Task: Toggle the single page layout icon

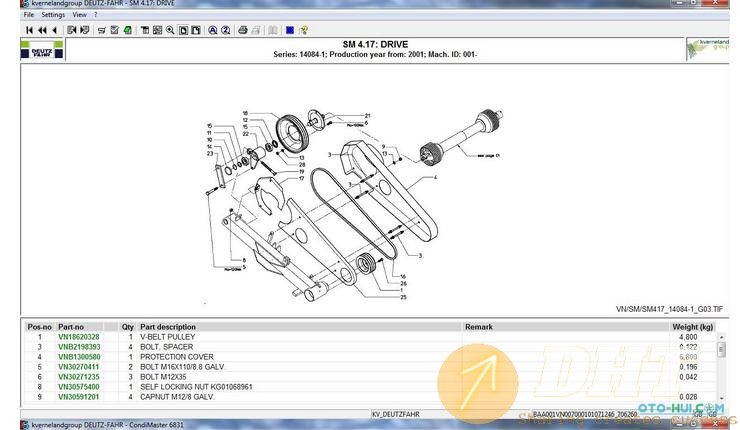Action: 183,30
